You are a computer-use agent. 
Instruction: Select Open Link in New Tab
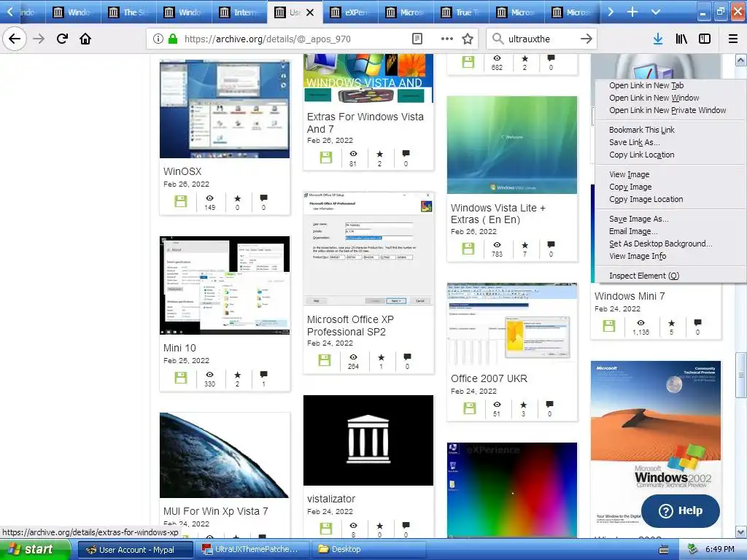tap(646, 85)
